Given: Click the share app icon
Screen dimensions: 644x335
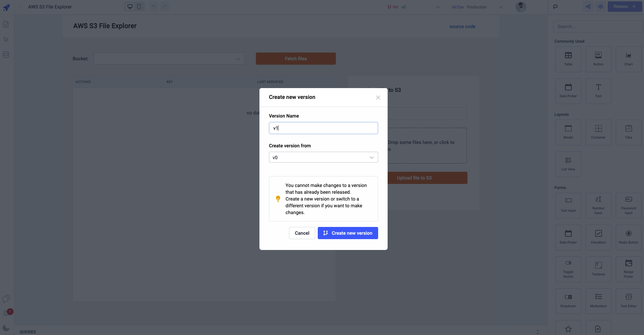Looking at the screenshot, I should point(588,6).
